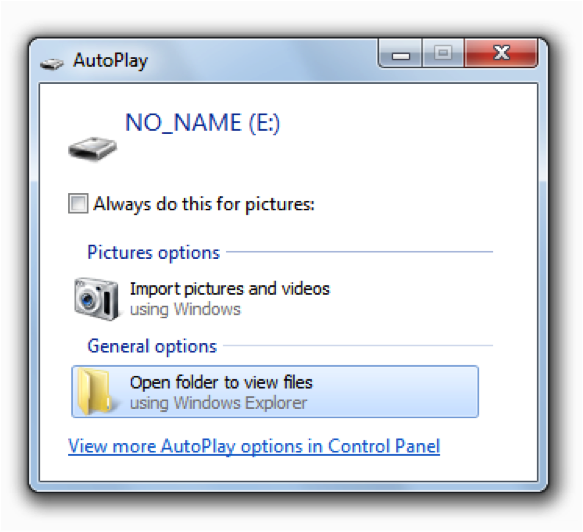Click the 'using Windows Explorer' subtitle text
The image size is (583, 532).
218,403
